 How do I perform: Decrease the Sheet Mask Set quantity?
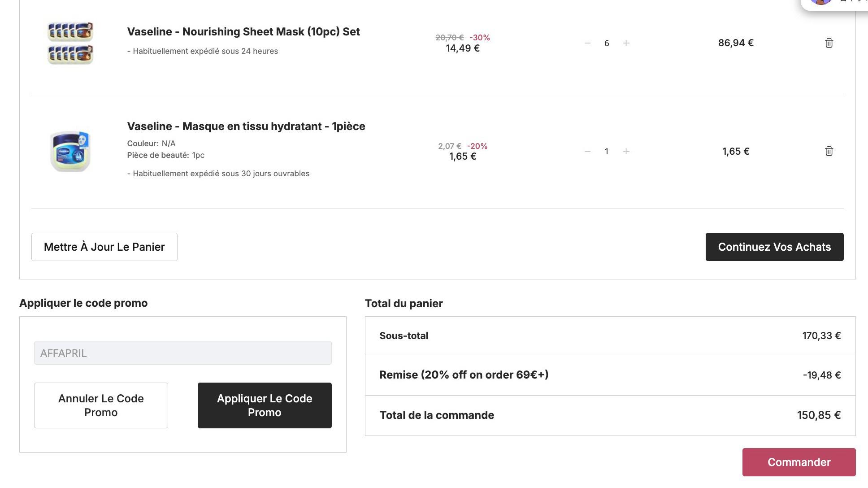[x=587, y=43]
